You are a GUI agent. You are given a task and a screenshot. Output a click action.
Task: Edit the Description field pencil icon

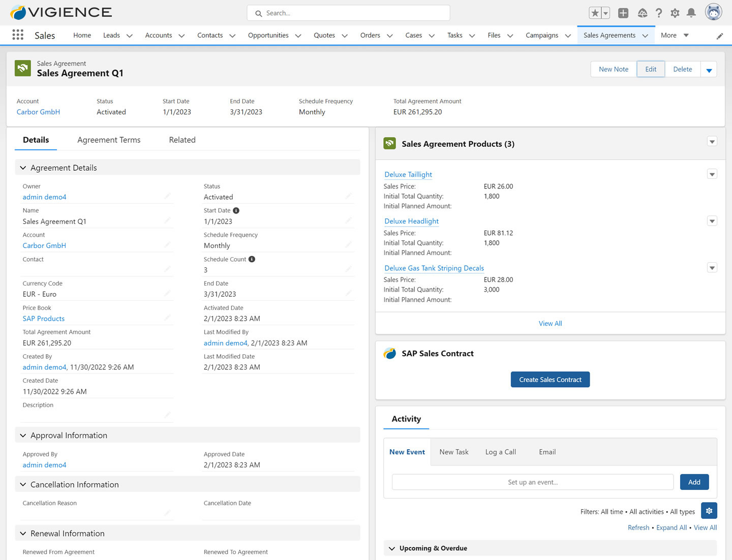click(x=167, y=415)
